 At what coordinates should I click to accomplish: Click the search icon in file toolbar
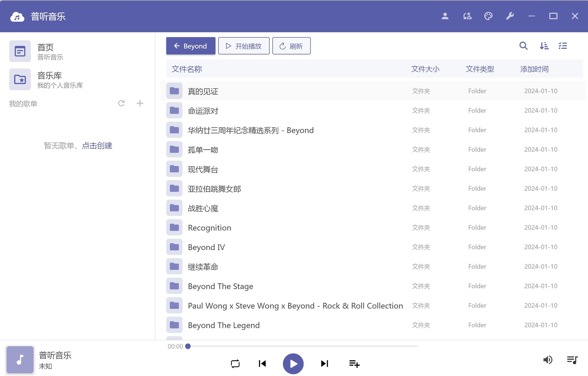pyautogui.click(x=523, y=46)
